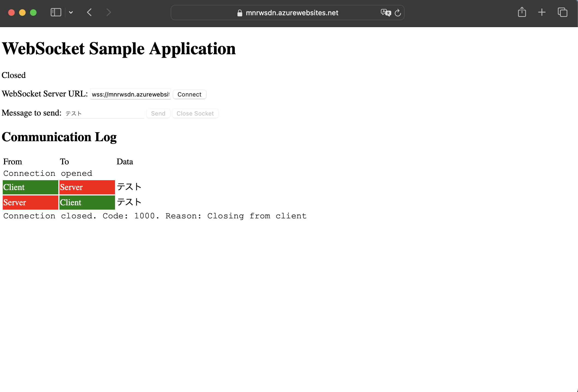Navigate back to the previous page
This screenshot has height=392, width=578.
pyautogui.click(x=89, y=12)
